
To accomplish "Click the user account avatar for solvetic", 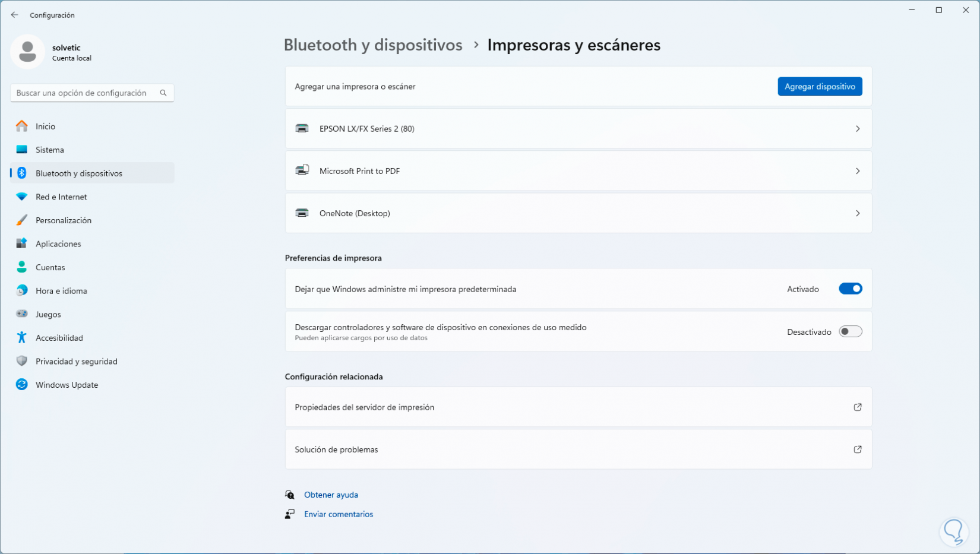I will 28,52.
